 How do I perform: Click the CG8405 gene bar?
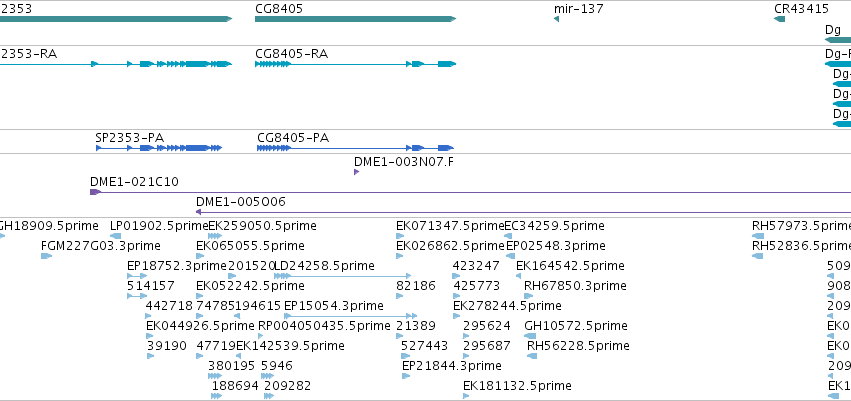[355, 19]
